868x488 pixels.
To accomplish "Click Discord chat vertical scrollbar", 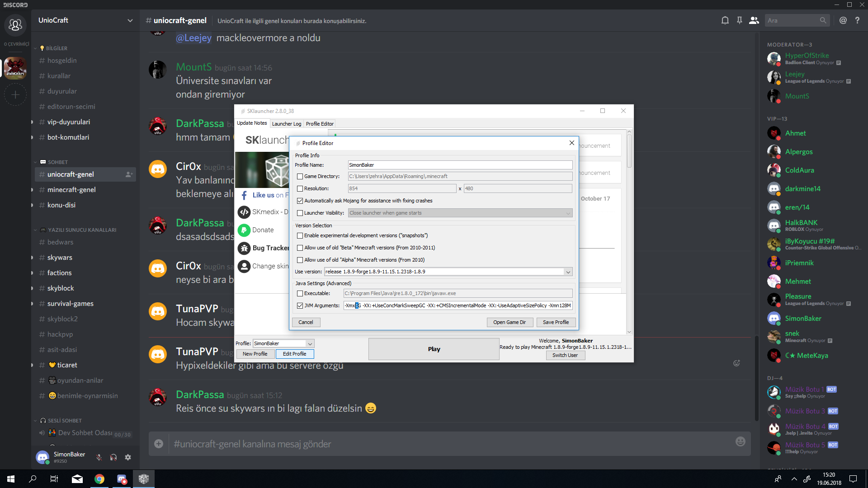I will pos(757,378).
